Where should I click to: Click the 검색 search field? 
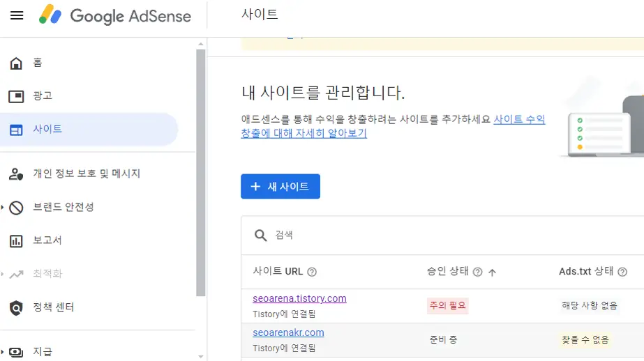(442, 235)
